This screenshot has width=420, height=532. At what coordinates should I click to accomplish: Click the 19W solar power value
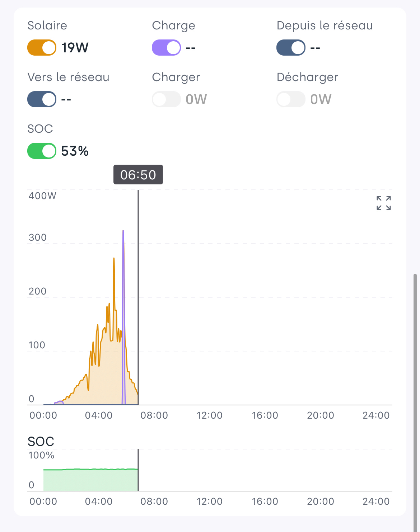tap(75, 48)
